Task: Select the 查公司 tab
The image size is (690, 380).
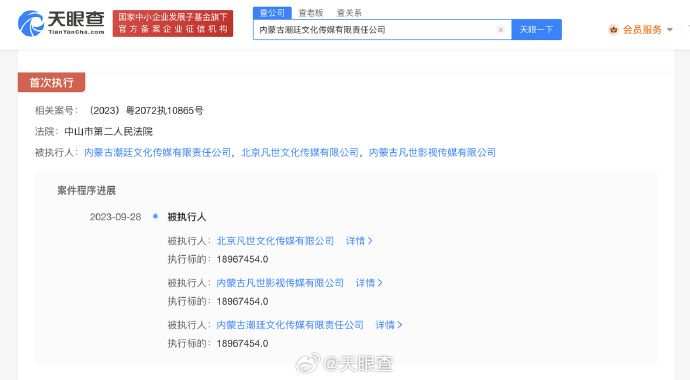Action: [x=272, y=13]
